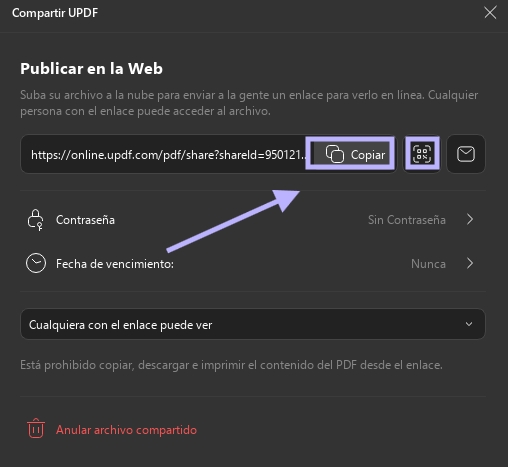Screen dimensions: 508x467
Task: Click the share URL link field
Action: pyautogui.click(x=168, y=154)
